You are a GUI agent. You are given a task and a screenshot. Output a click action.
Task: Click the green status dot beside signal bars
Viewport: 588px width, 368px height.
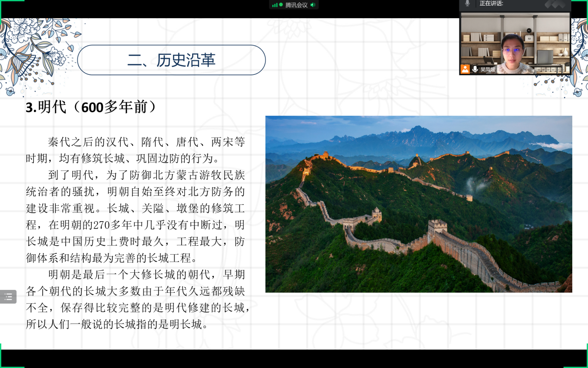281,5
